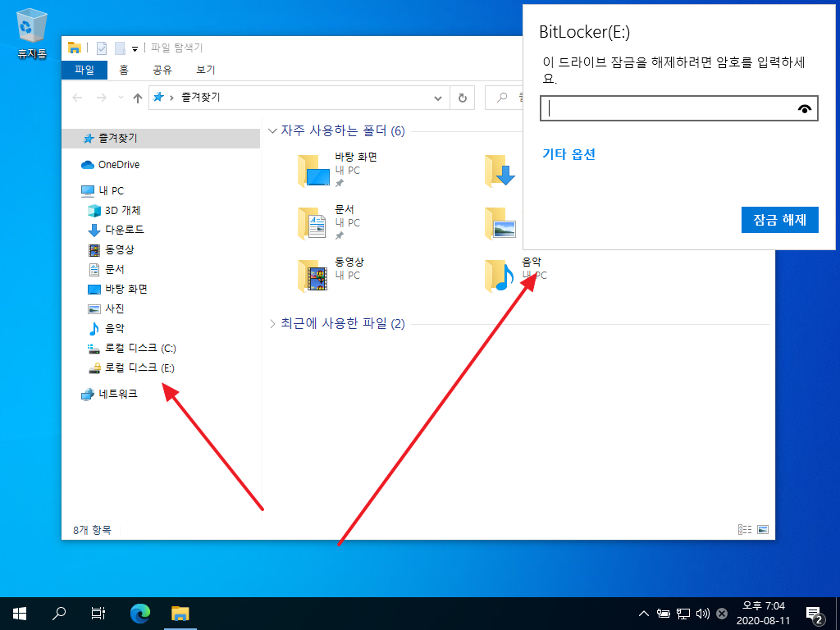Select the downloads folder icon with blue arrow

click(500, 171)
